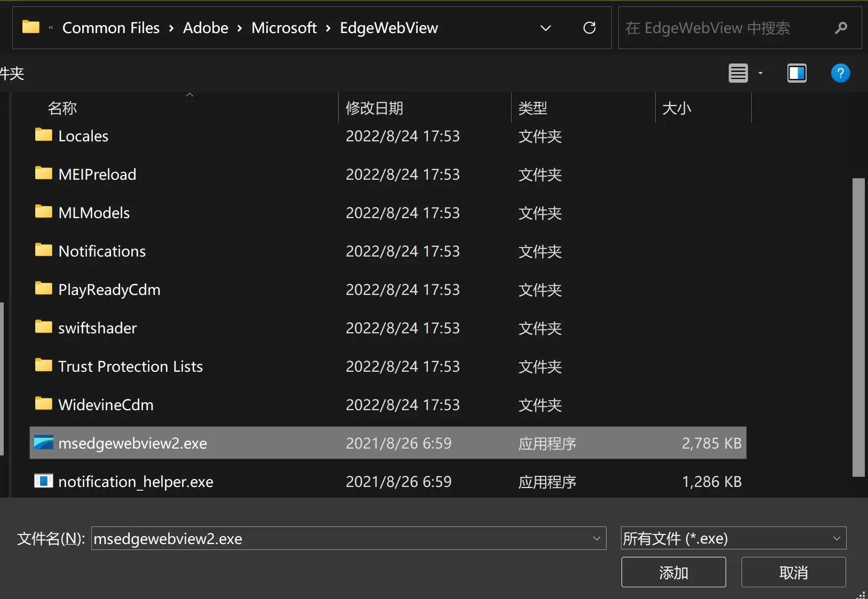Click the vertical scrollbar of file list
This screenshot has width=868, height=599.
click(858, 326)
